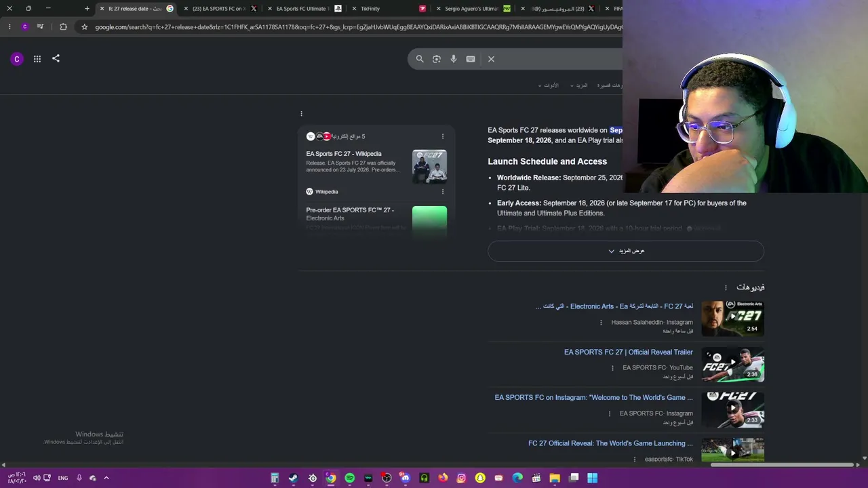The height and width of the screenshot is (488, 868).
Task: Play the 2:33 Instagram video thumbnail
Action: point(732,410)
